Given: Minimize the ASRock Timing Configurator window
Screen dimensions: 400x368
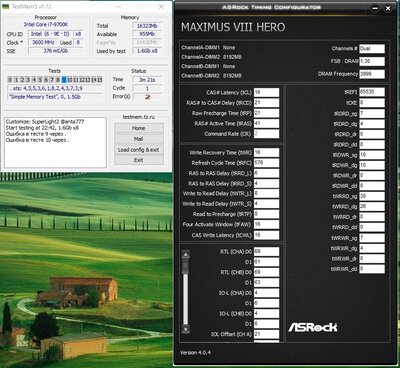Looking at the screenshot, I should pos(375,9).
